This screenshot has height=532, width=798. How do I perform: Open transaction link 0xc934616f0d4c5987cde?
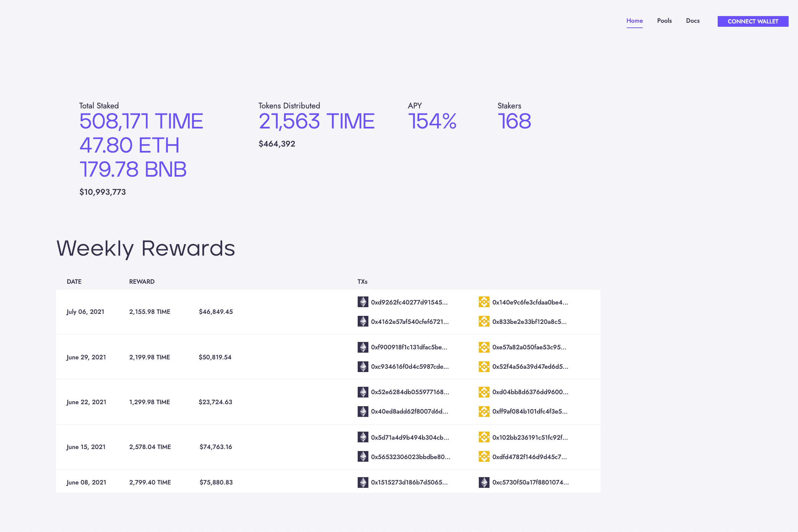pyautogui.click(x=410, y=367)
